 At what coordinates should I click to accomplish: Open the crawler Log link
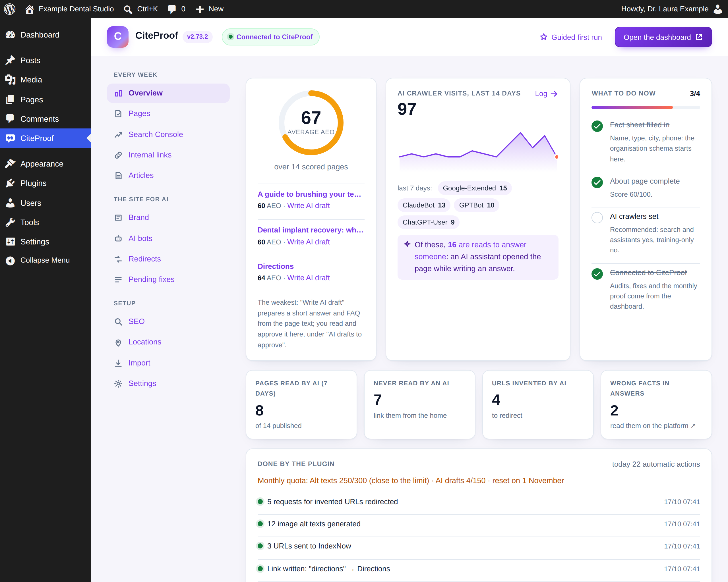(546, 94)
